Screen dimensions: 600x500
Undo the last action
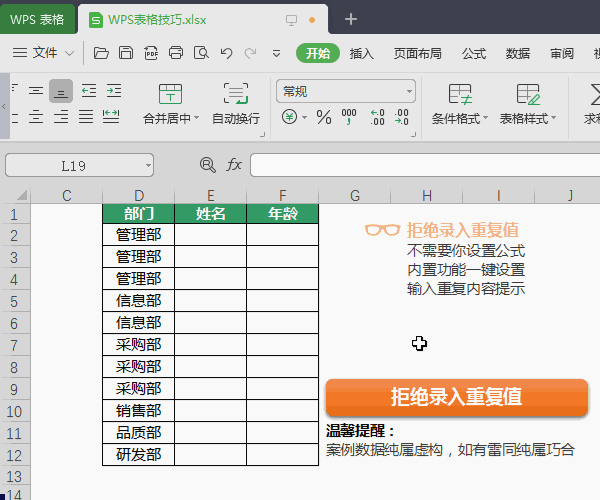(226, 53)
